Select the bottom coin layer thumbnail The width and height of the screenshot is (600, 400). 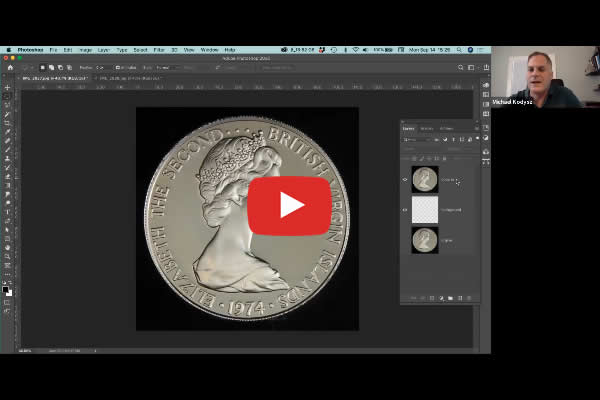pyautogui.click(x=425, y=240)
